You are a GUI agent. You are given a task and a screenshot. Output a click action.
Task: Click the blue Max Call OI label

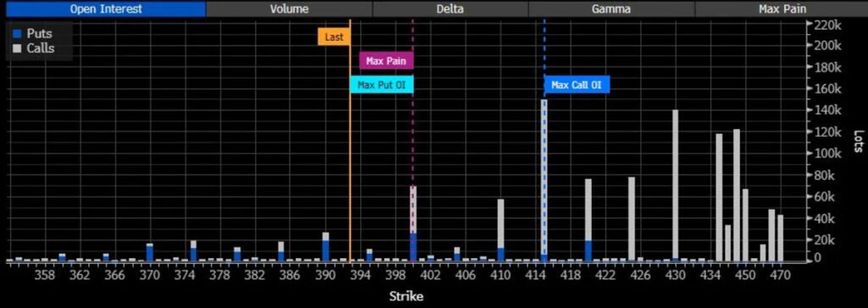coord(576,85)
